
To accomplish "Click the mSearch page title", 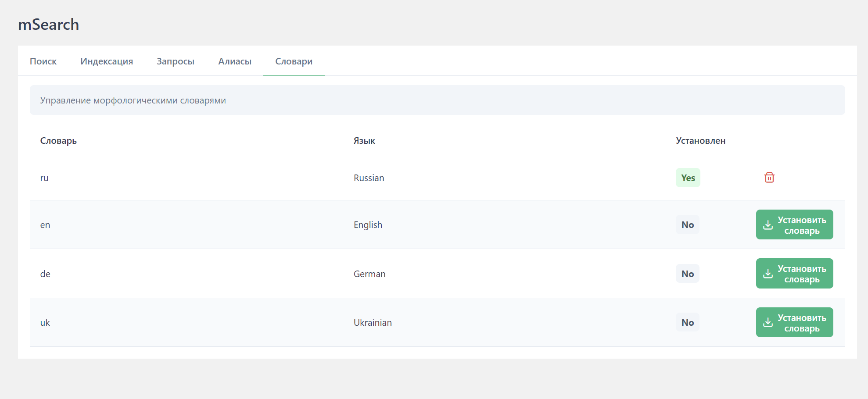I will (48, 25).
